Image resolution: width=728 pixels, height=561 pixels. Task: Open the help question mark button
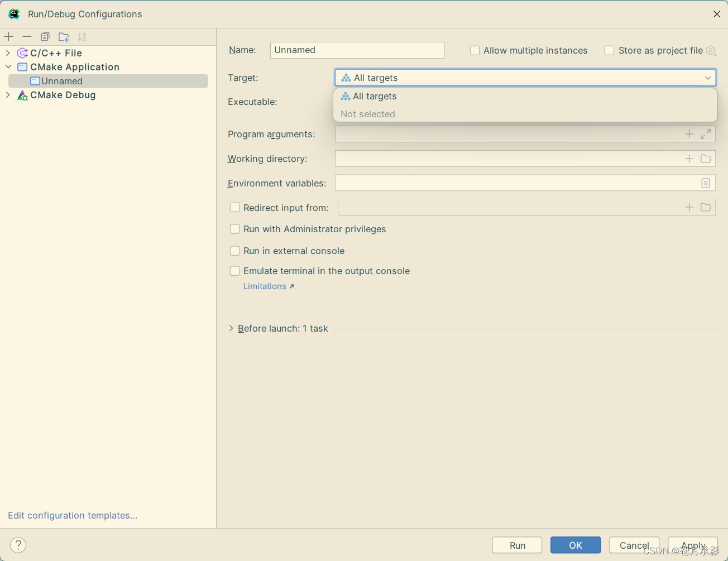tap(18, 545)
